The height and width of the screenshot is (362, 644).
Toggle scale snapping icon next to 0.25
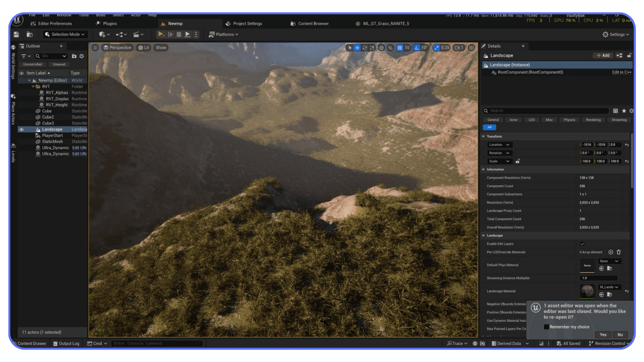click(x=436, y=48)
